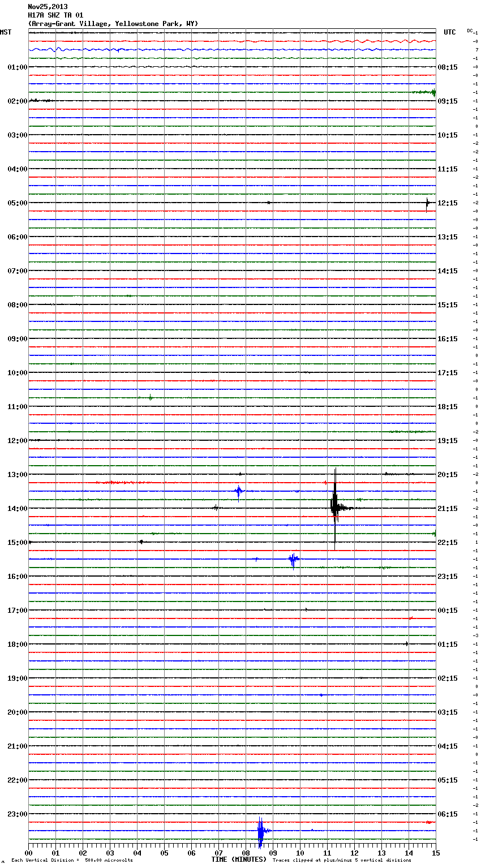
Task: Click the black spike on the 05:00 trace
Action: click(427, 203)
